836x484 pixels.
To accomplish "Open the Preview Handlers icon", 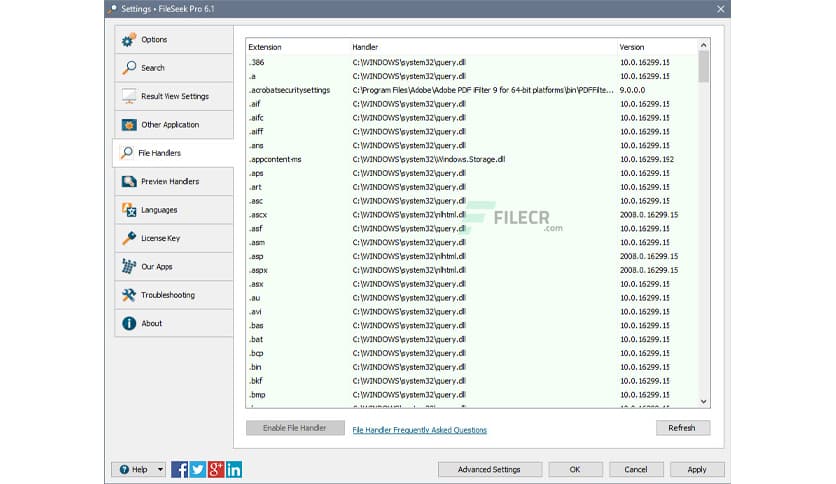I will (x=129, y=182).
